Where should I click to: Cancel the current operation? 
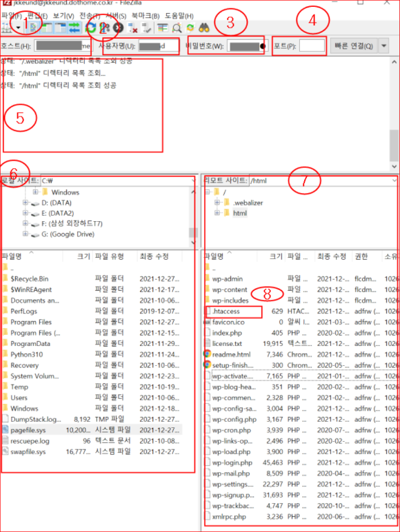point(118,28)
